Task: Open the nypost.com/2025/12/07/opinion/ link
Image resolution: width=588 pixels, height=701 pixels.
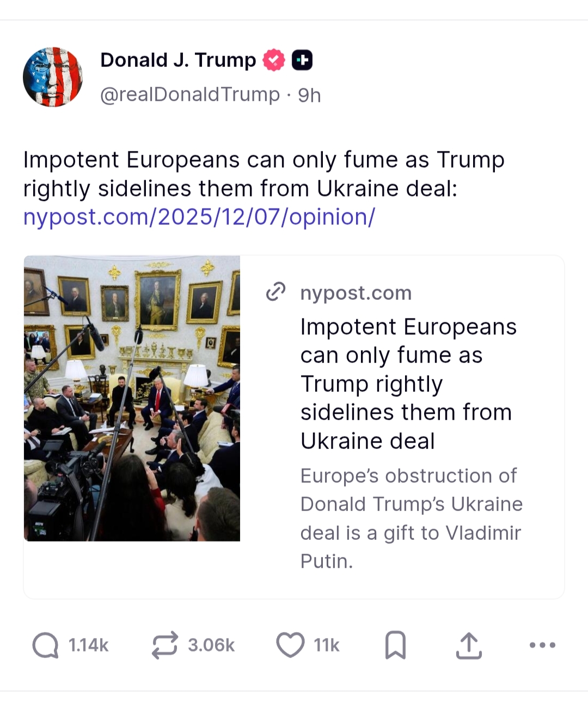Action: click(199, 217)
